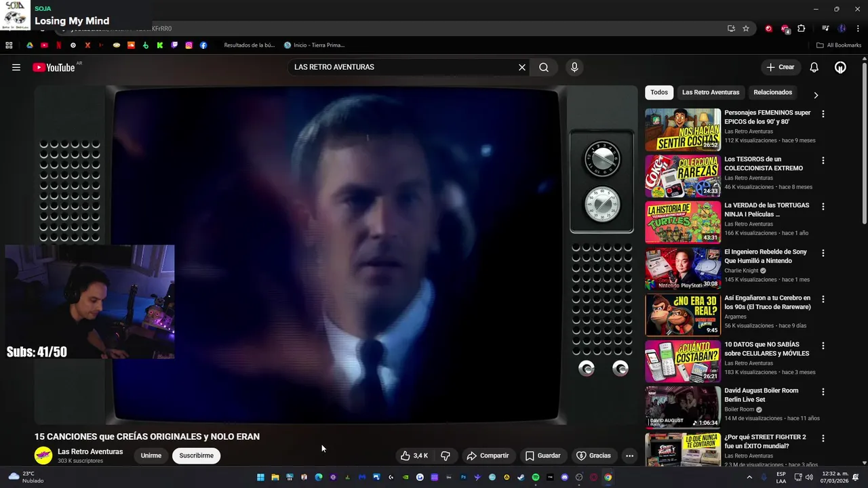Open the Instagram bookmark icon
This screenshot has height=488, width=868.
[189, 45]
